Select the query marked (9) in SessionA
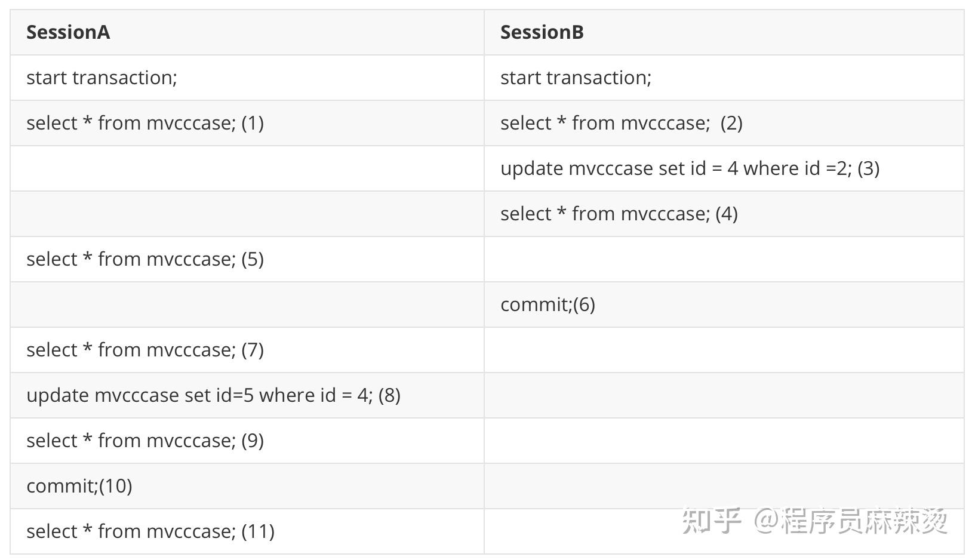 pos(144,441)
